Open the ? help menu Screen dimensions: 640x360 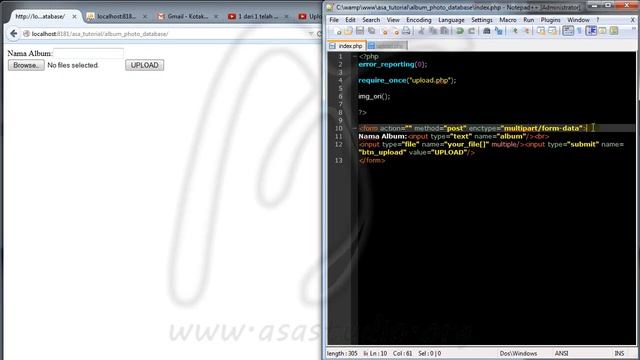[598, 20]
